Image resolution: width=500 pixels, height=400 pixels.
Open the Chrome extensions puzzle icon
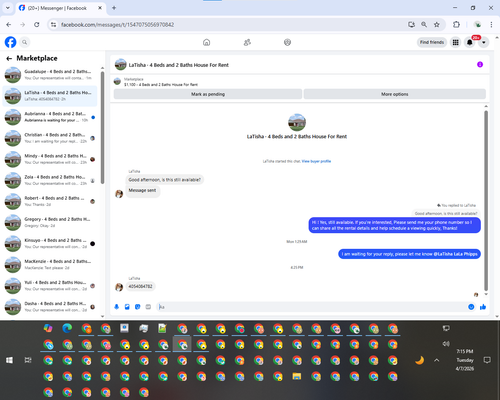tap(456, 24)
